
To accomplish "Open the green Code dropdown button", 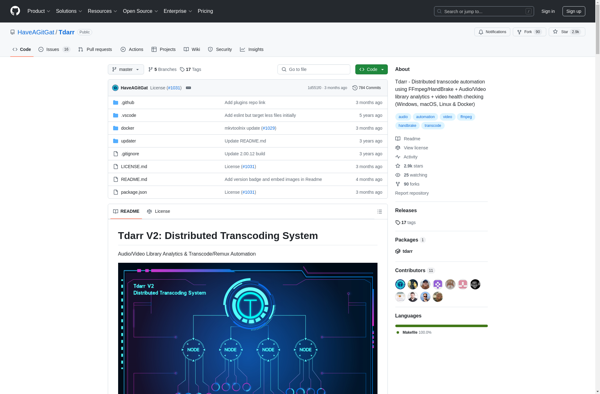I will point(371,69).
